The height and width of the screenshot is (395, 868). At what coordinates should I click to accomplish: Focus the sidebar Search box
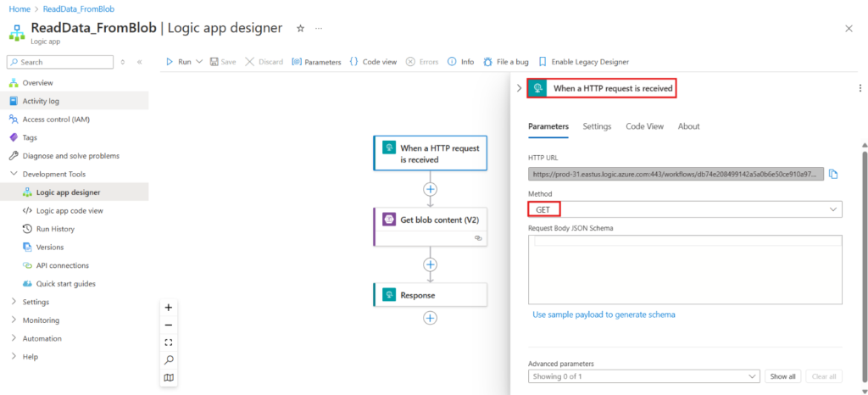pos(60,62)
